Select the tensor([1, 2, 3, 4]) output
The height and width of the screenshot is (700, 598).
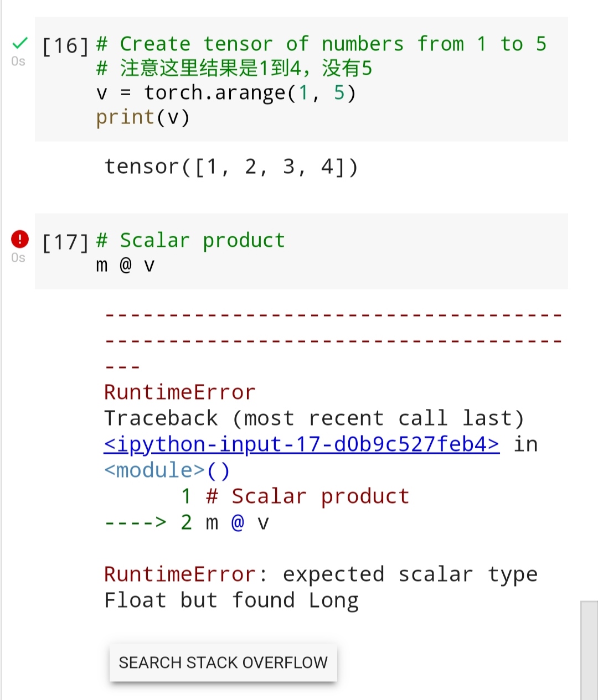231,167
